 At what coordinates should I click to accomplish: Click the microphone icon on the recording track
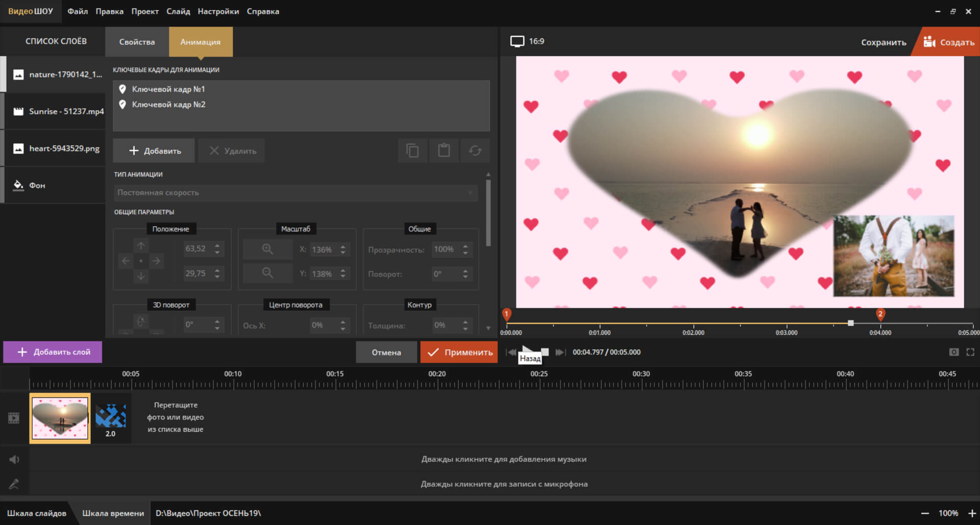(14, 484)
